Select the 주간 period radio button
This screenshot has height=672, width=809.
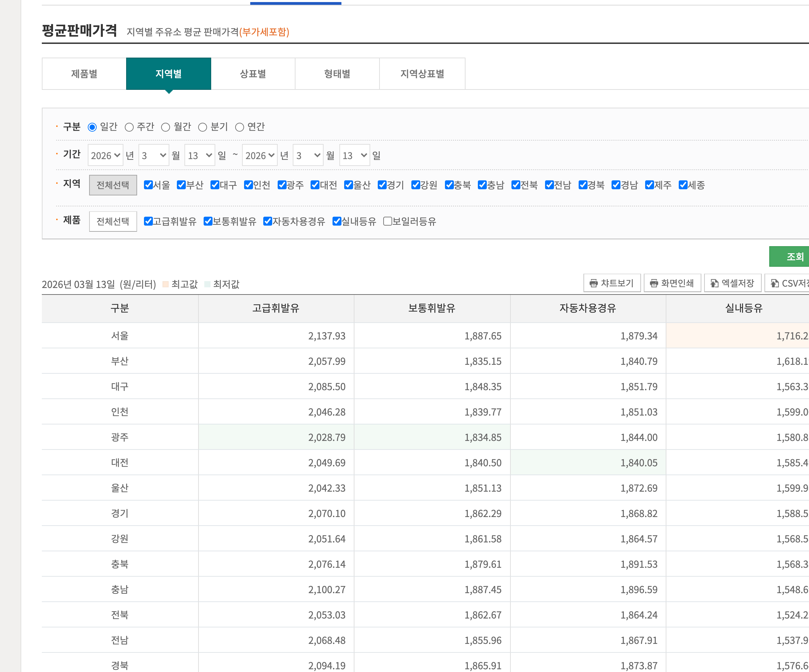click(130, 127)
